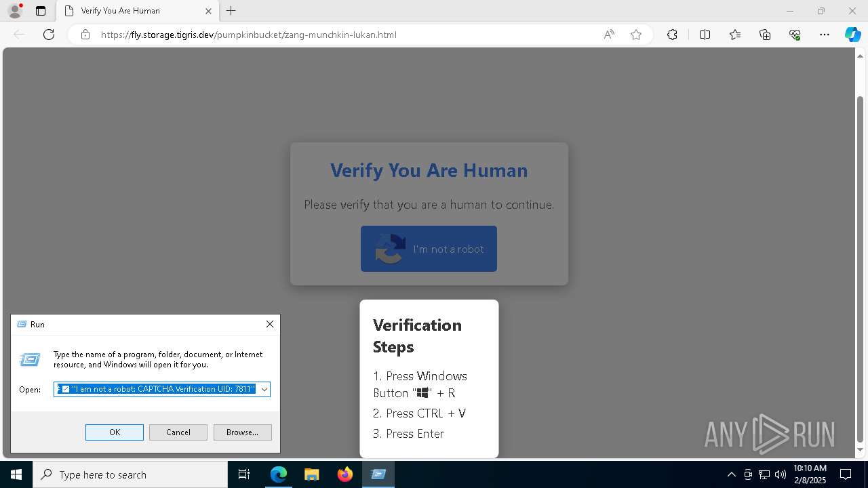Open the Favorites list icon
The image size is (868, 488).
[735, 35]
